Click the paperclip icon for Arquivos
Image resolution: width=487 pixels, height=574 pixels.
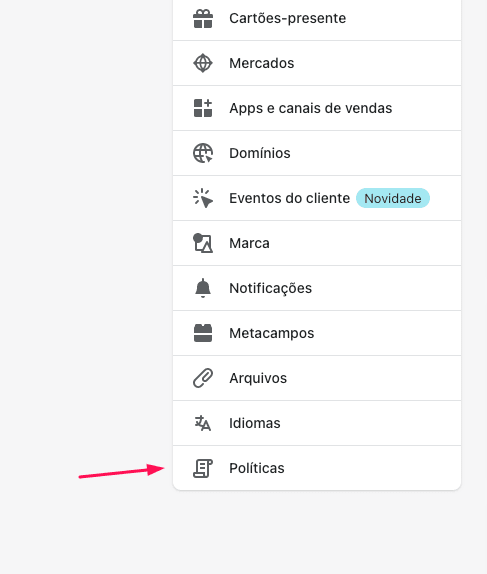(203, 378)
